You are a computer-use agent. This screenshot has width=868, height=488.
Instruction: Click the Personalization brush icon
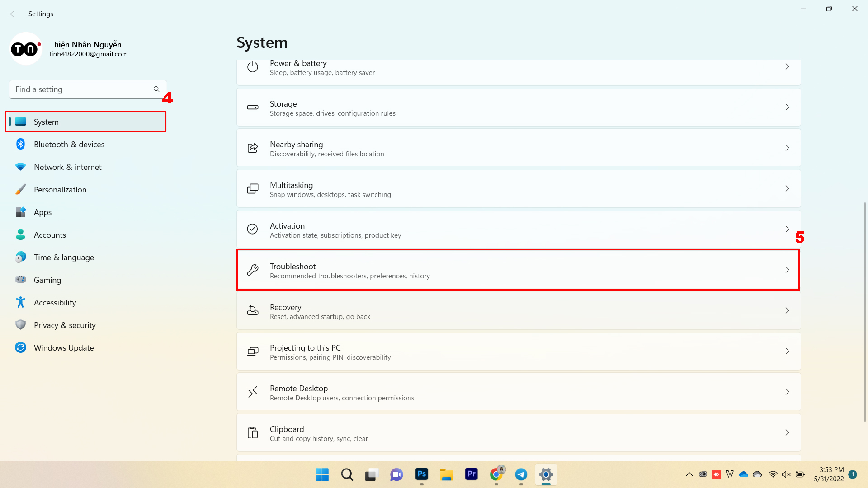(20, 189)
